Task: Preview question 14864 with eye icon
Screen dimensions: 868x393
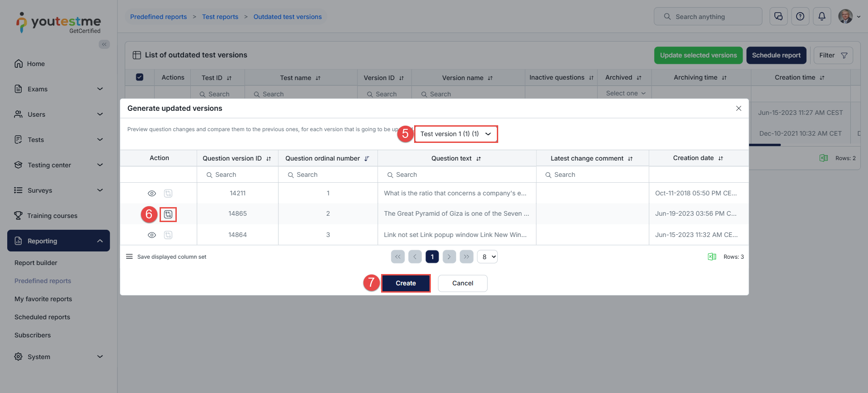Action: (152, 235)
